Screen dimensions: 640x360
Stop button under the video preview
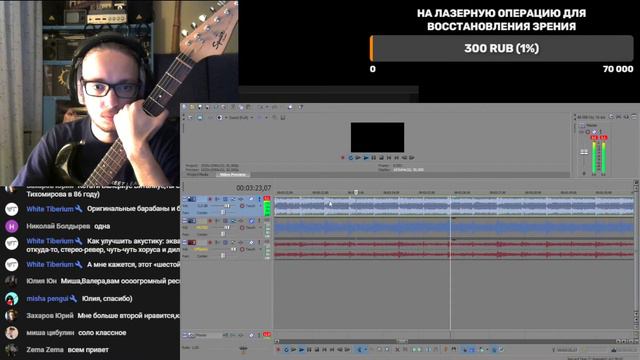pyautogui.click(x=381, y=158)
